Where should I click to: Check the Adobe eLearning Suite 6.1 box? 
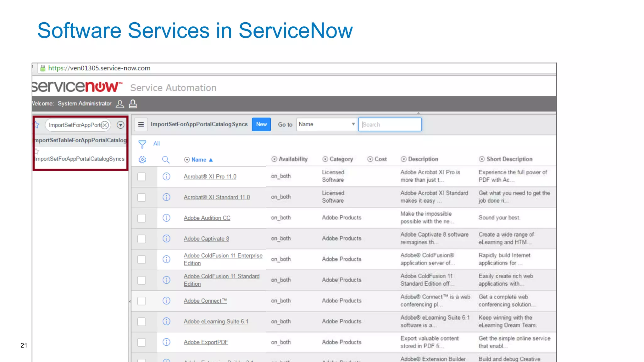coord(142,322)
